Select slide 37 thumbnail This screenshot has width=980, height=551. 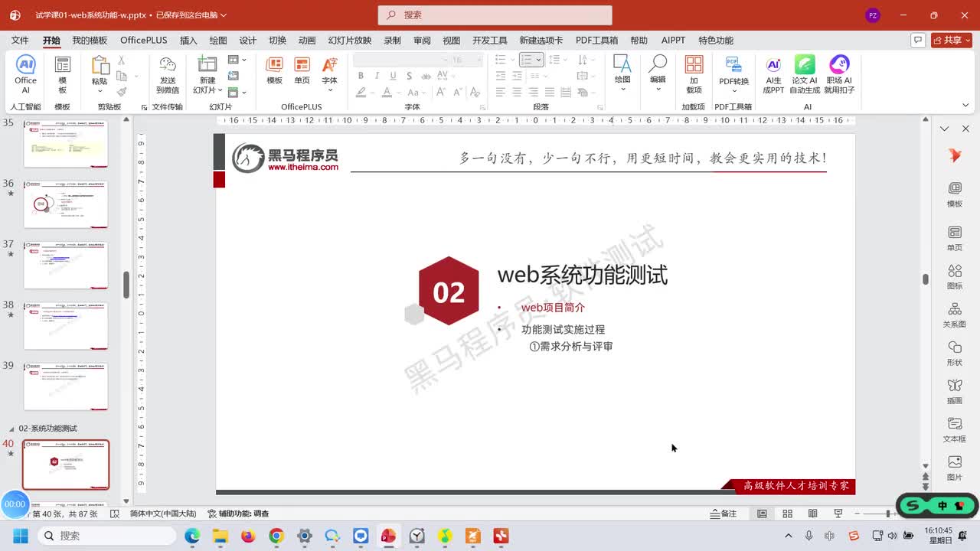tap(66, 265)
